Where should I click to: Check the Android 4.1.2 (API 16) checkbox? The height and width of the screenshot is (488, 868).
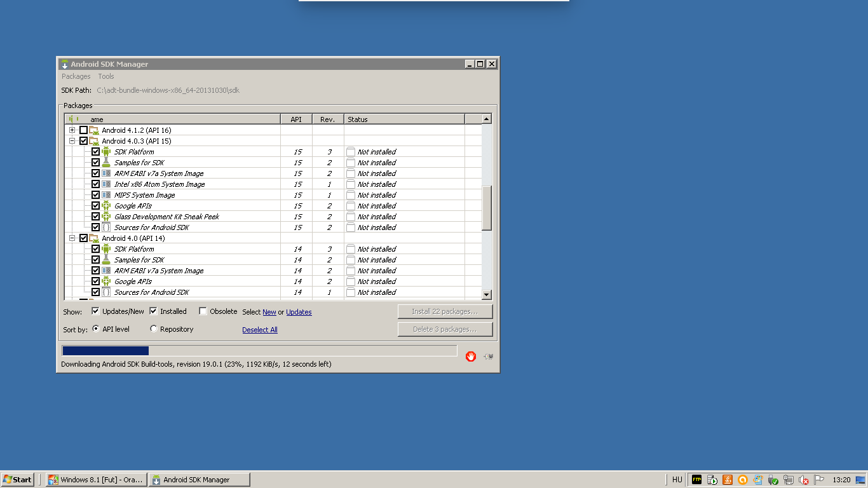pos(83,130)
